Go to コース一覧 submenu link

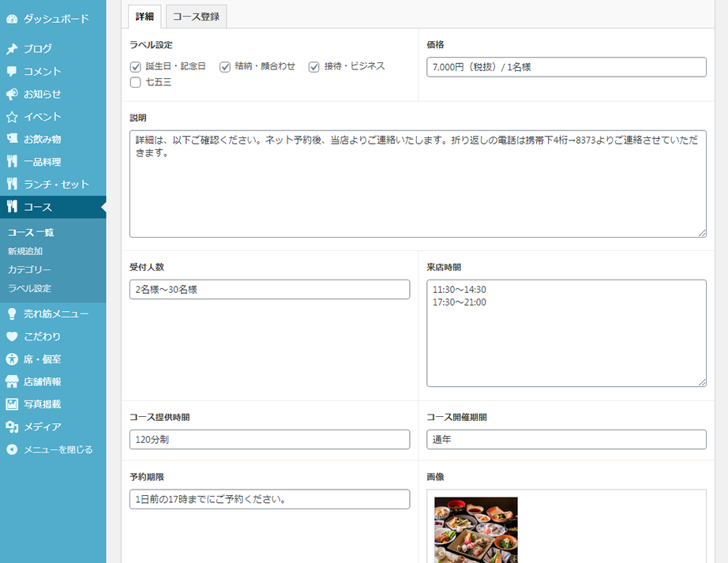(31, 232)
